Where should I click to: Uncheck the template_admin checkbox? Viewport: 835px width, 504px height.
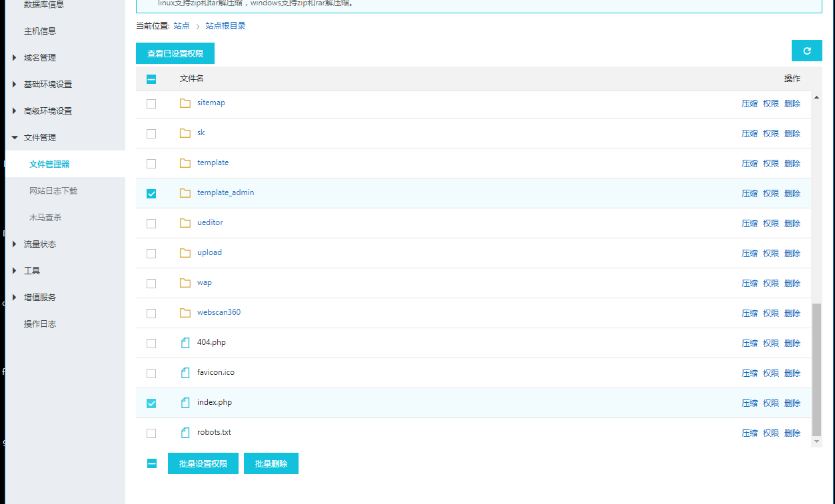pos(151,194)
